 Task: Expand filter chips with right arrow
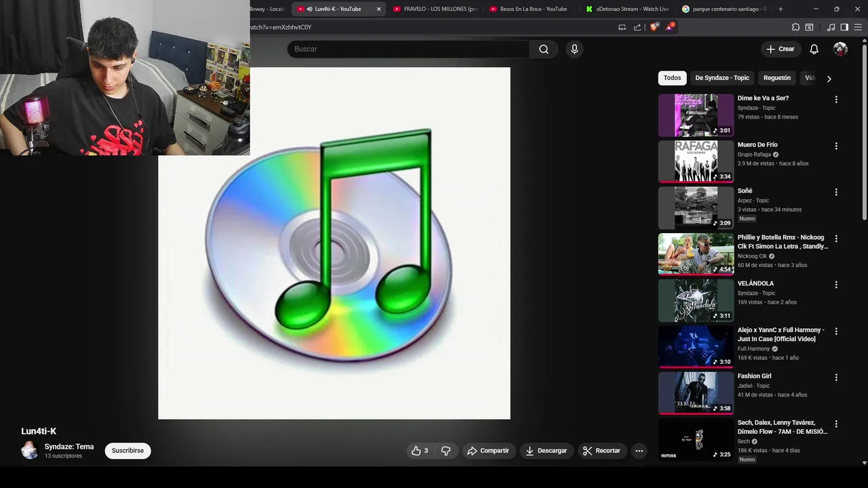[829, 79]
